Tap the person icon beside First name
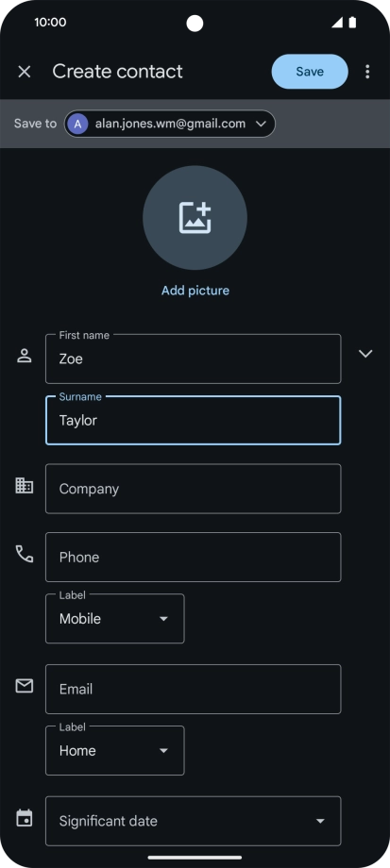 25,356
